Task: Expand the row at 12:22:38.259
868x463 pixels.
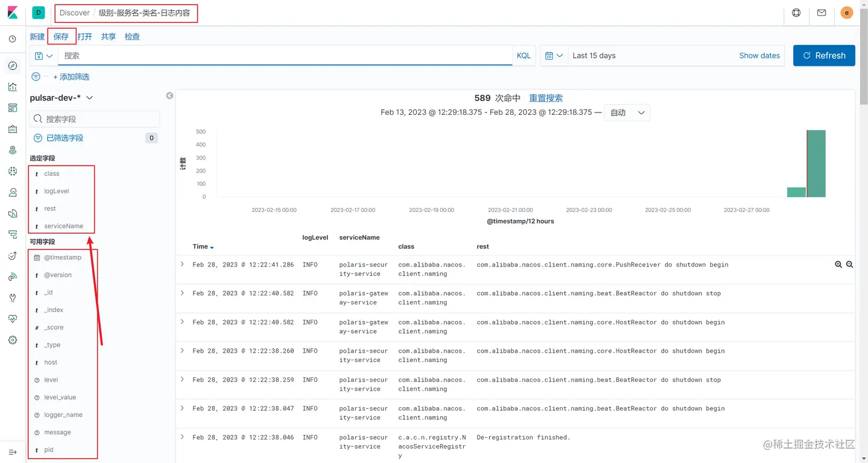Action: point(183,379)
